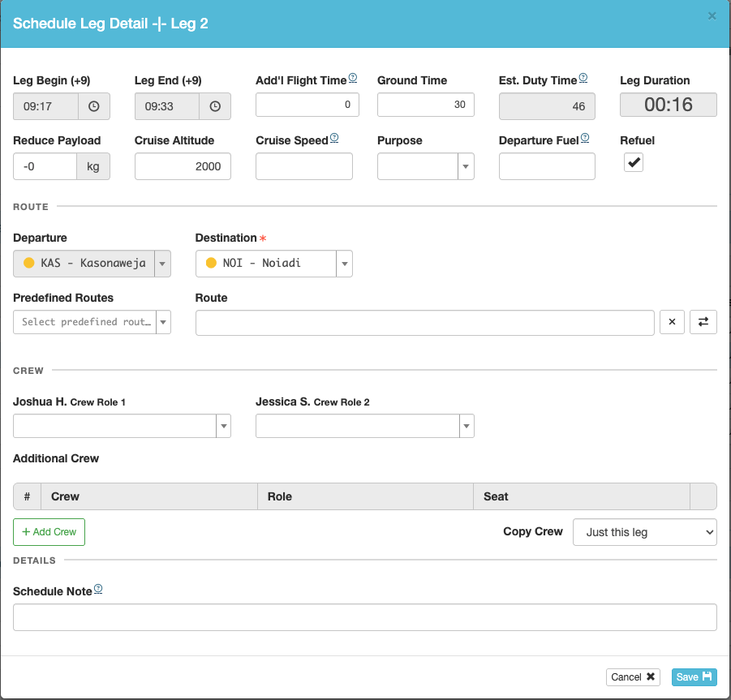The width and height of the screenshot is (731, 700).
Task: Expand the Purpose dropdown
Action: [425, 166]
